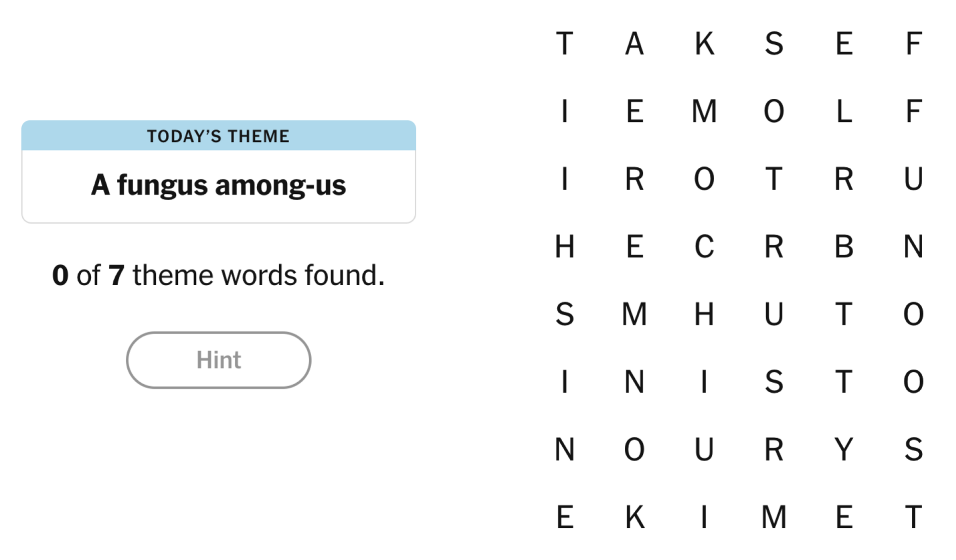Click the T ending the EKIMET row

[x=913, y=517]
